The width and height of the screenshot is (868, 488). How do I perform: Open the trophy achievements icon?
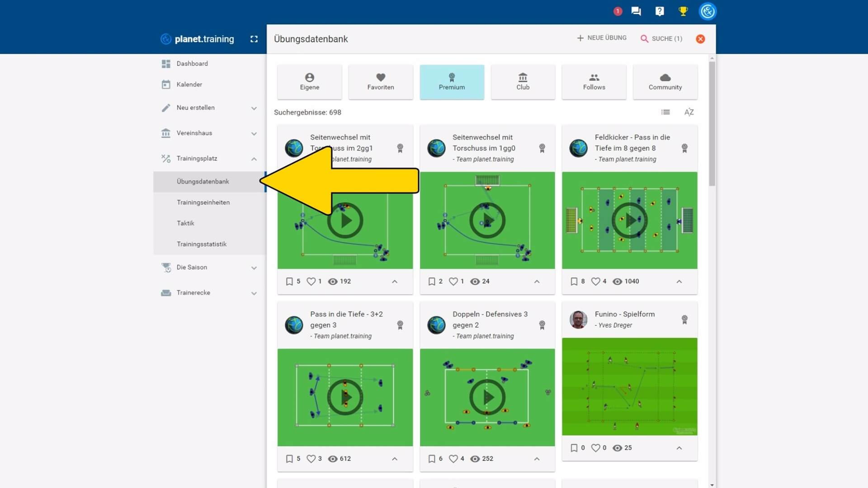[x=683, y=12]
